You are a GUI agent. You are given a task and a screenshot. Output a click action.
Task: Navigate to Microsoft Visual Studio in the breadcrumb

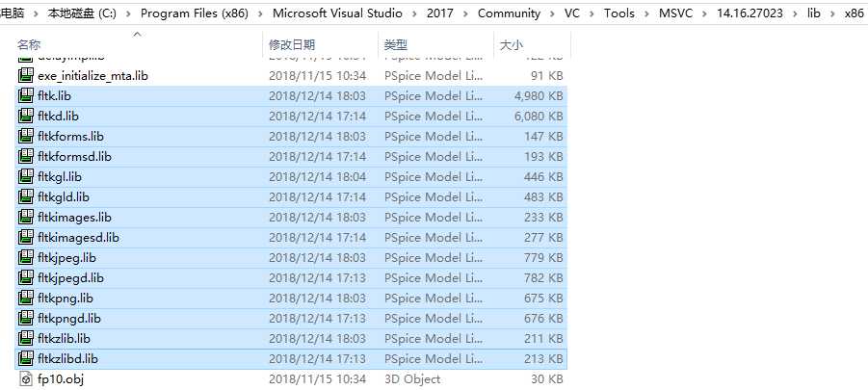tap(337, 13)
